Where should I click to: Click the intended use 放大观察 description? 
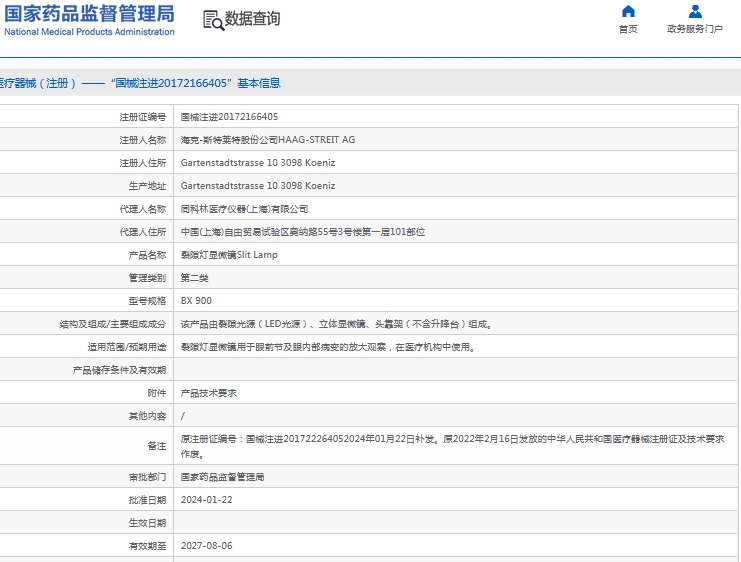[x=328, y=347]
